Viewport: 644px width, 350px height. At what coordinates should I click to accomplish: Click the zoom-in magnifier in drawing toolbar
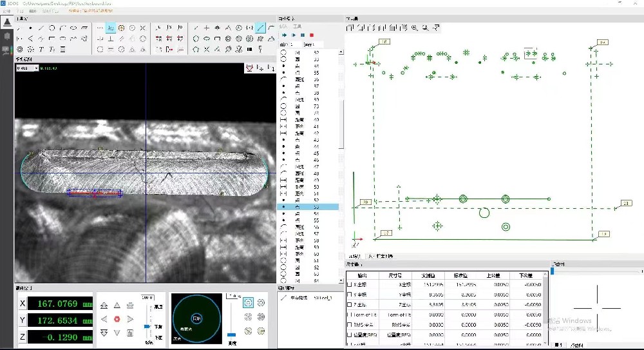click(414, 28)
